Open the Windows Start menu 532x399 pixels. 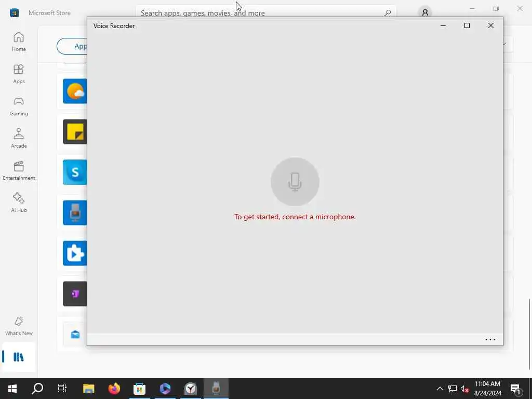pyautogui.click(x=12, y=389)
